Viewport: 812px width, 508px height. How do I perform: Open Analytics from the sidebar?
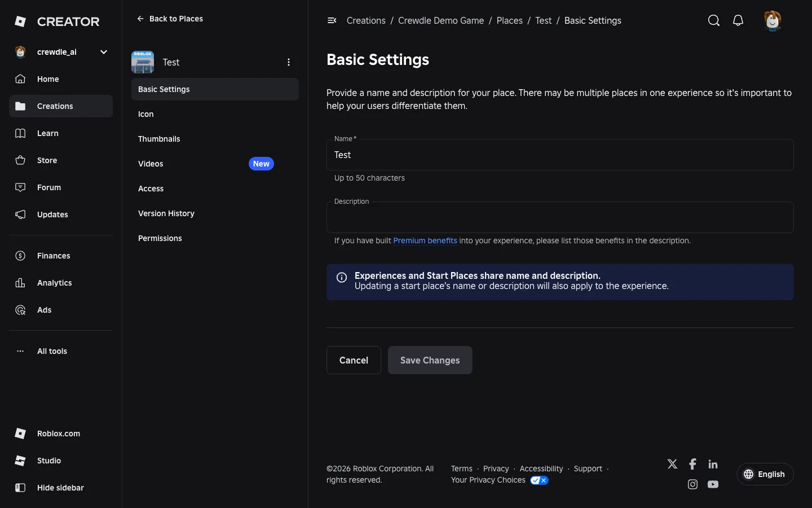click(x=61, y=283)
